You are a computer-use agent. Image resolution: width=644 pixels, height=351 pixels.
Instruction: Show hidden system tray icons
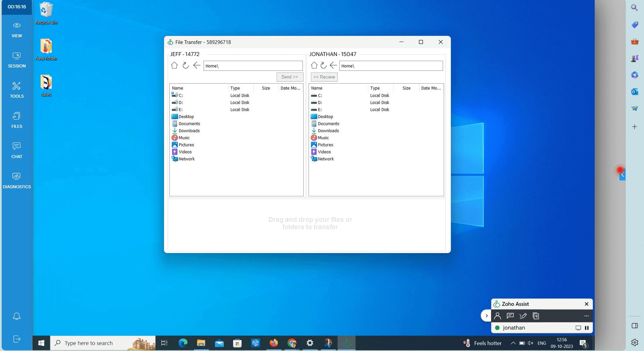point(513,343)
